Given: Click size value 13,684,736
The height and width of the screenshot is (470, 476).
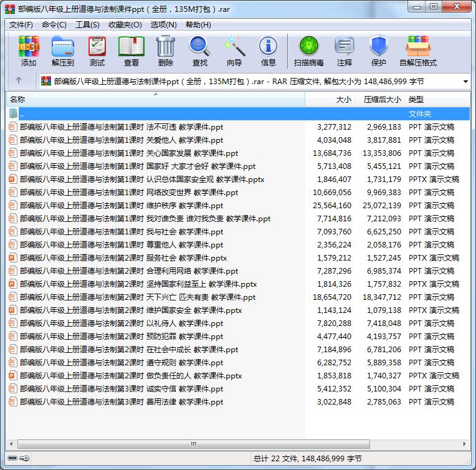Looking at the screenshot, I should click(332, 153).
